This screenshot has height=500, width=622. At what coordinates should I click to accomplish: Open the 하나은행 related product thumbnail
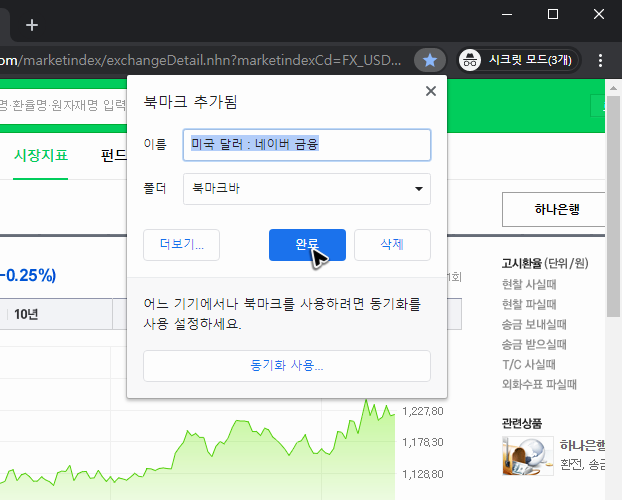point(528,456)
